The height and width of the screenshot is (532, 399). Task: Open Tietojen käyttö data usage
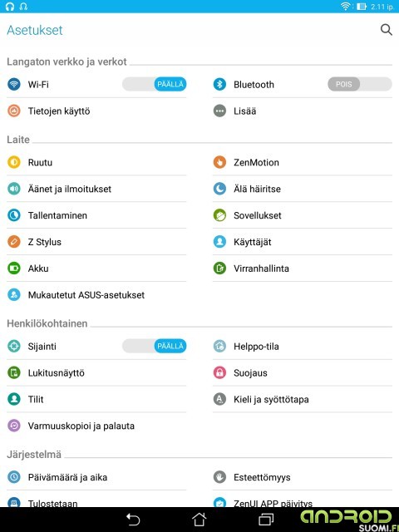(96, 111)
